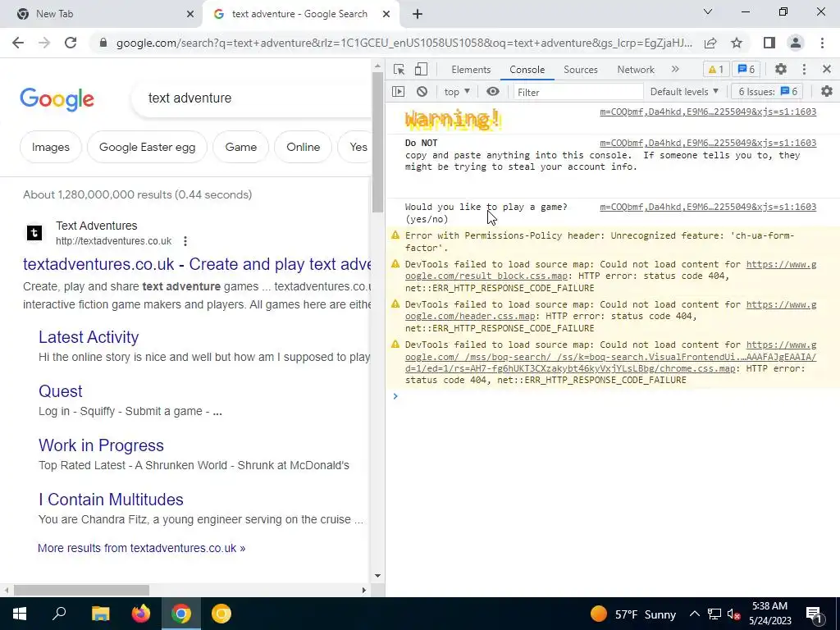Clear the console icon
The width and height of the screenshot is (840, 630).
422,92
